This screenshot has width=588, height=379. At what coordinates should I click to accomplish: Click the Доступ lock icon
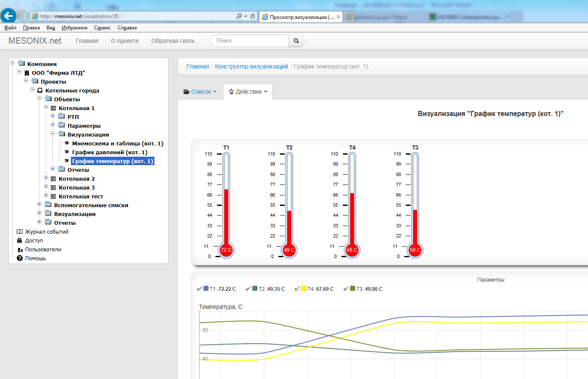click(19, 240)
